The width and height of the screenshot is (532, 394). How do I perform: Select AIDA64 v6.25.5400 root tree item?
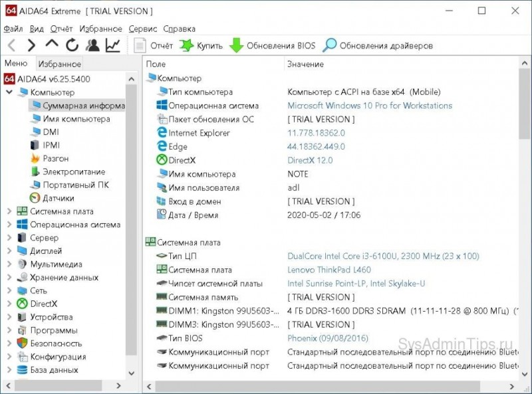point(47,79)
